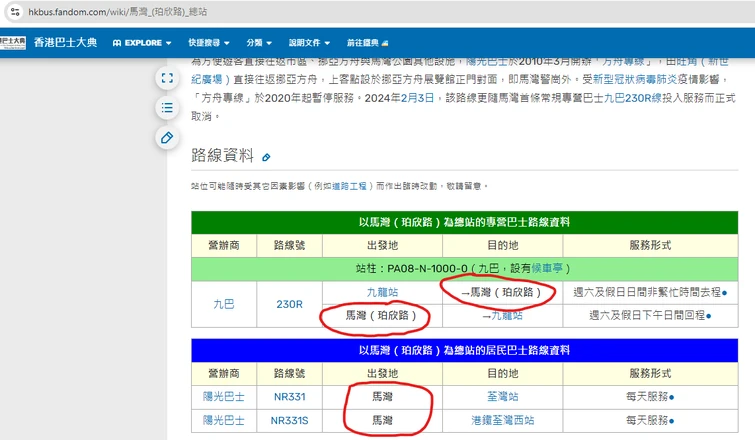
Task: Click 服務形式 header in green table
Action: coord(650,245)
